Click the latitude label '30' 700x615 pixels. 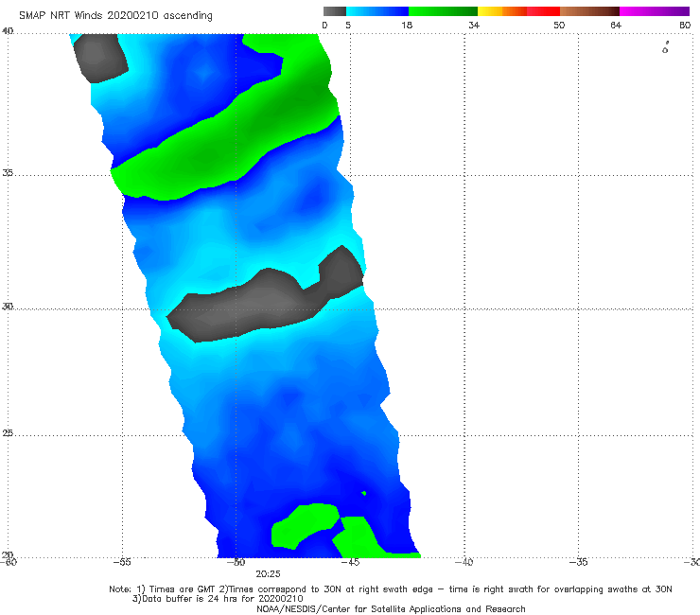pos(8,307)
